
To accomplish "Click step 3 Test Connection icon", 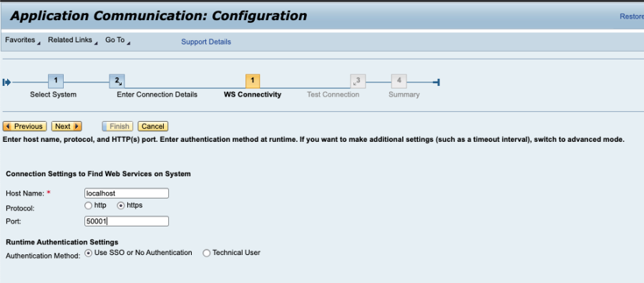I will click(358, 81).
